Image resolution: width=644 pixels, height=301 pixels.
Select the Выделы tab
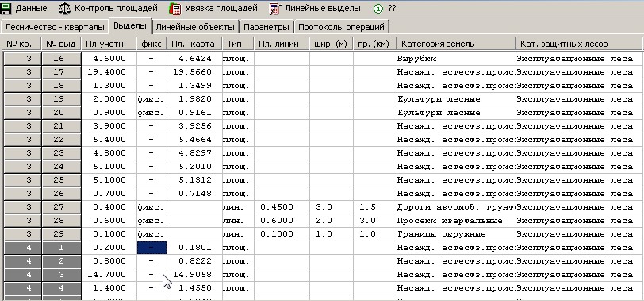130,26
